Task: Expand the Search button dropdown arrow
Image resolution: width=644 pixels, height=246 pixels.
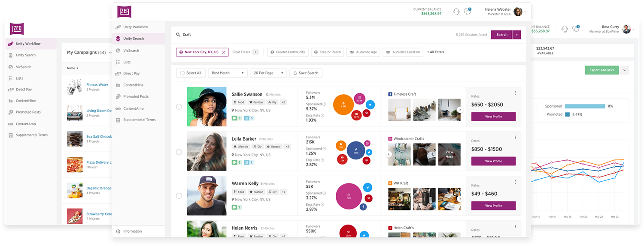Action: point(516,35)
